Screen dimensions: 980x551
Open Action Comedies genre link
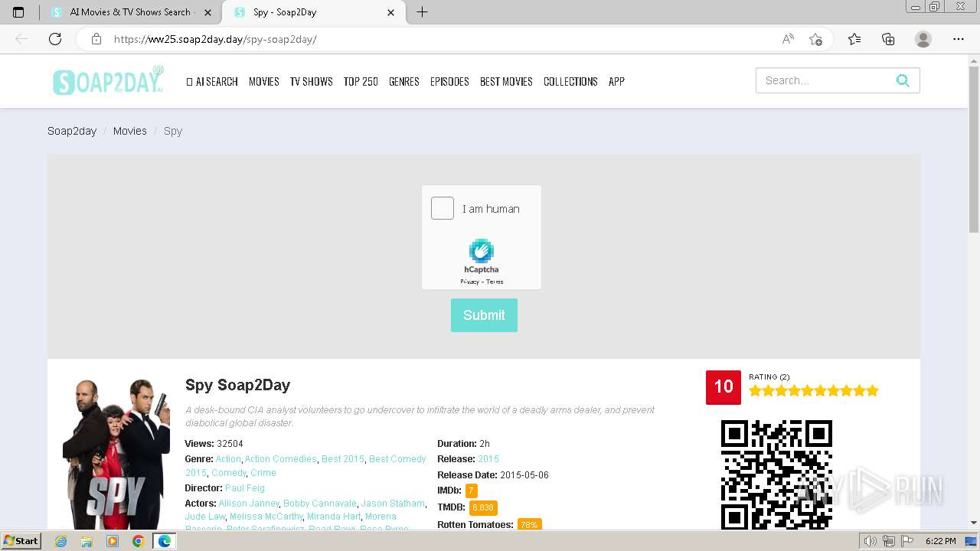tap(280, 459)
